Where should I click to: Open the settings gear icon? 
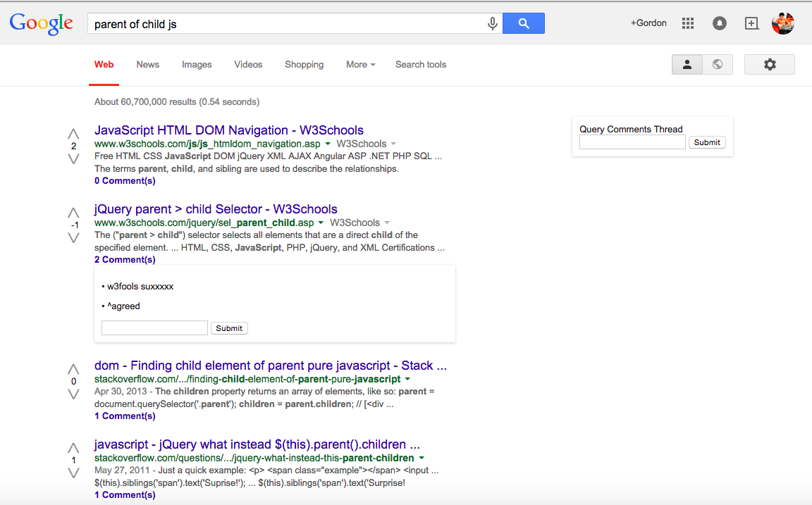(x=770, y=65)
